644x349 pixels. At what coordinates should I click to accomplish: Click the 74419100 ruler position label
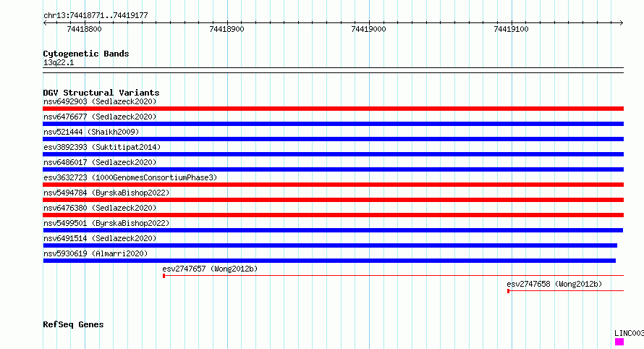pyautogui.click(x=511, y=29)
